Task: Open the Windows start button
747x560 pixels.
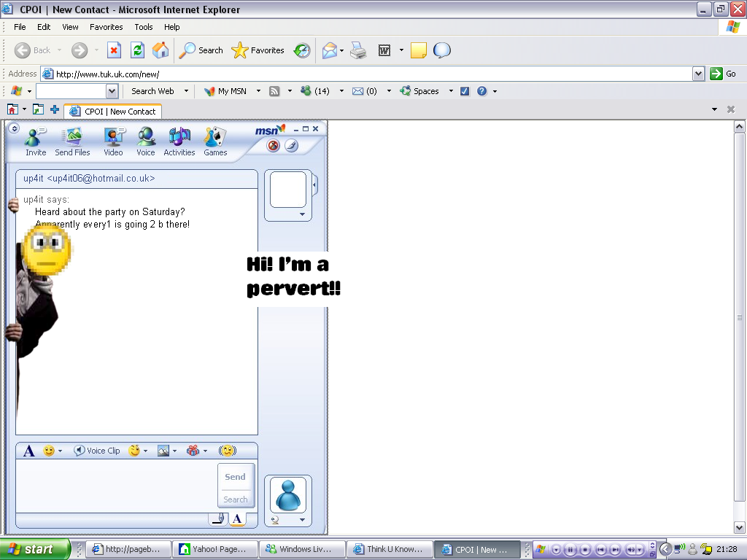Action: coord(35,549)
